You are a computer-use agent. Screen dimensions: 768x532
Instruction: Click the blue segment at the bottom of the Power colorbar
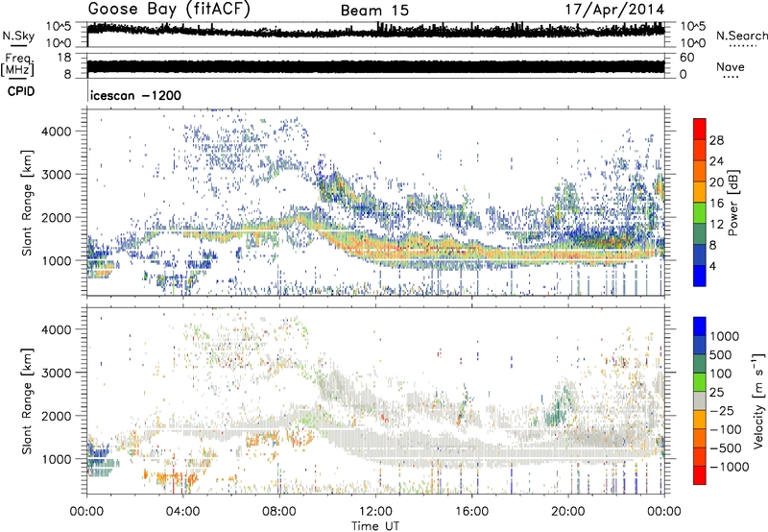[x=700, y=276]
